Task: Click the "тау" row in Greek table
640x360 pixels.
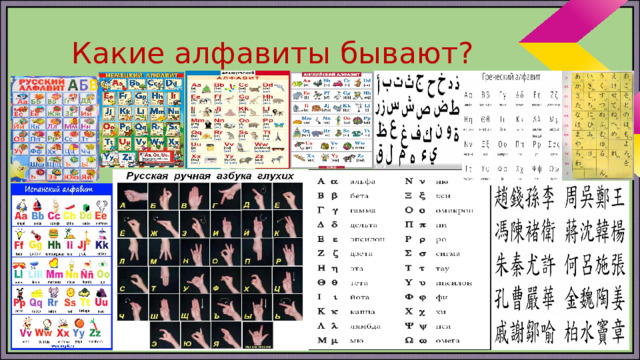Action: 427,268
